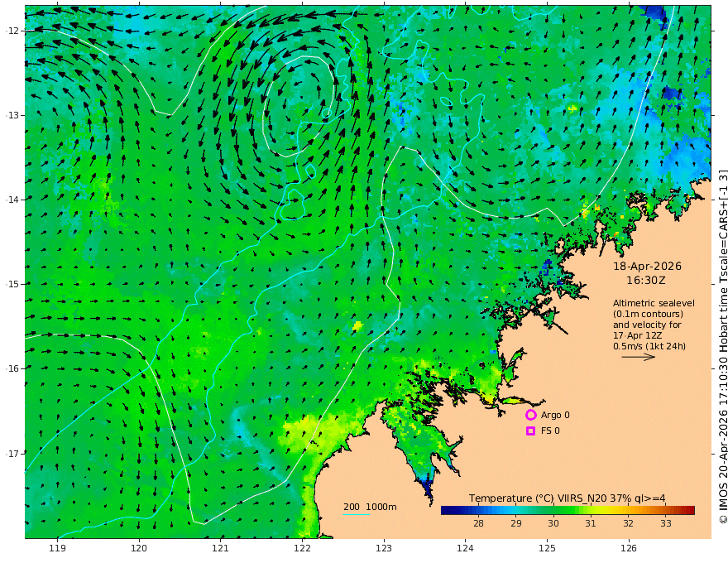Click the 'Argo 0' legend label
This screenshot has width=728, height=563.
tap(555, 415)
